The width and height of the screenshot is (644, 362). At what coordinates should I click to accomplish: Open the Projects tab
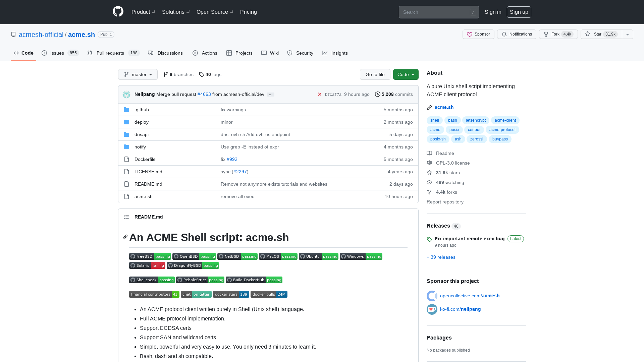click(239, 53)
